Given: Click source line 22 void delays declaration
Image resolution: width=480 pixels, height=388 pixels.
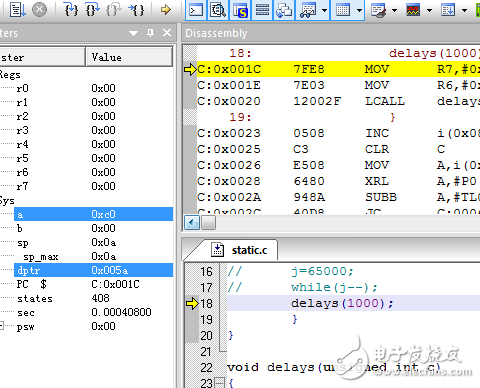Looking at the screenshot, I should [x=334, y=367].
